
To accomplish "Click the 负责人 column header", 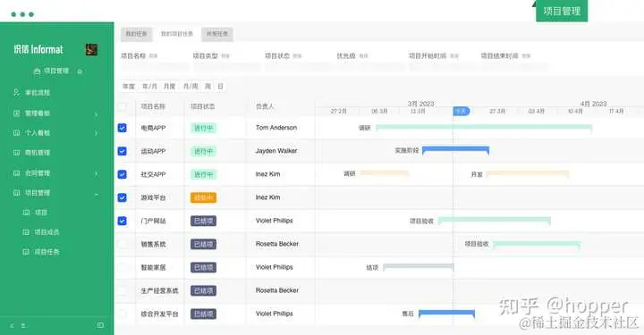I will (265, 106).
